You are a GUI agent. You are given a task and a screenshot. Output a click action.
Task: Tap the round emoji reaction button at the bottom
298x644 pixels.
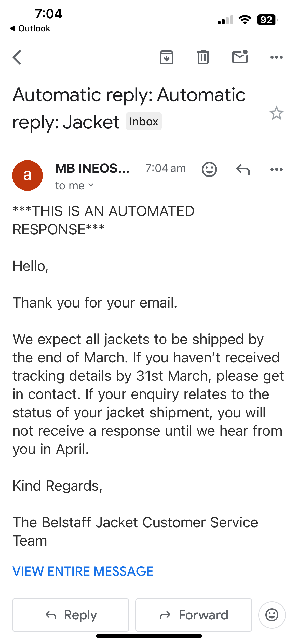coord(272,615)
